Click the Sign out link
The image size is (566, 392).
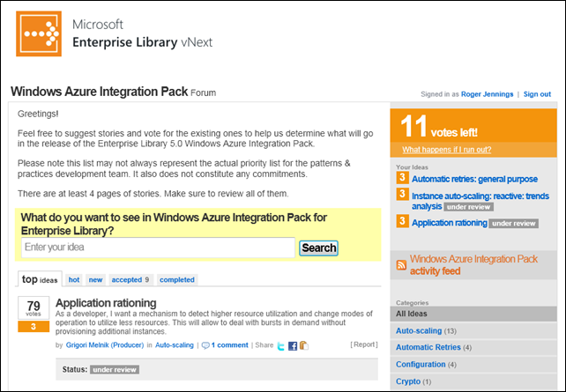[x=536, y=94]
